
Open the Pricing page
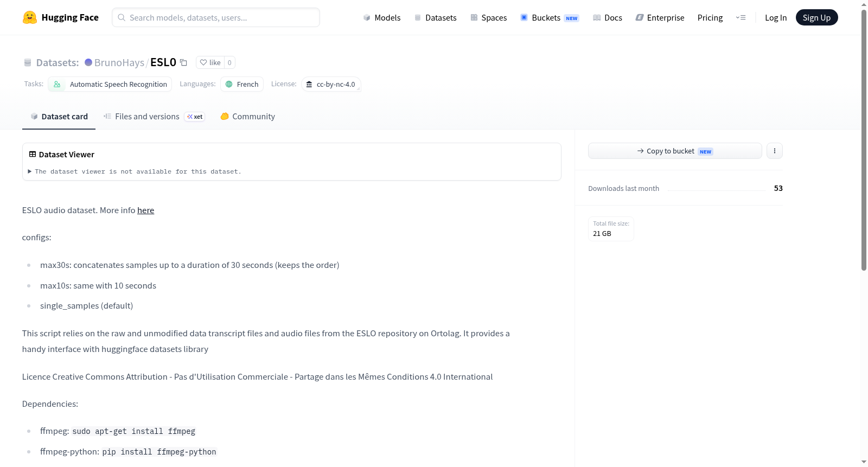coord(710,17)
